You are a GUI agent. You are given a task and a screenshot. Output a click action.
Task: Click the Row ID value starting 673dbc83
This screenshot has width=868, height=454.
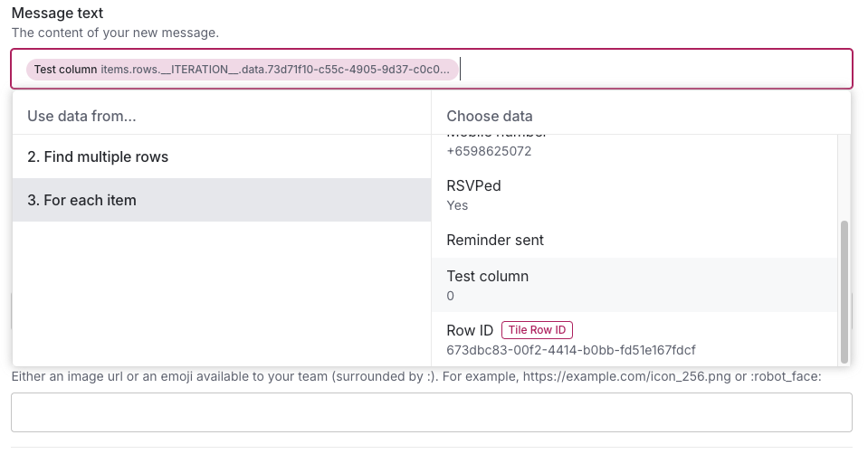tap(570, 350)
